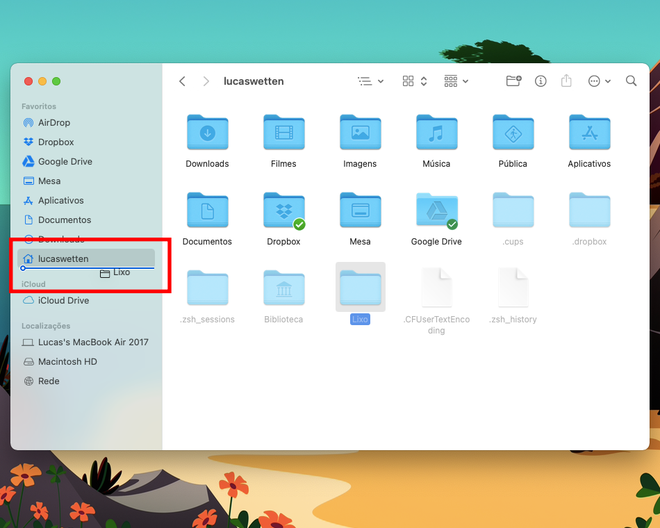Screen dimensions: 660x528
Task: Open the list view options dropdown
Action: [x=370, y=81]
